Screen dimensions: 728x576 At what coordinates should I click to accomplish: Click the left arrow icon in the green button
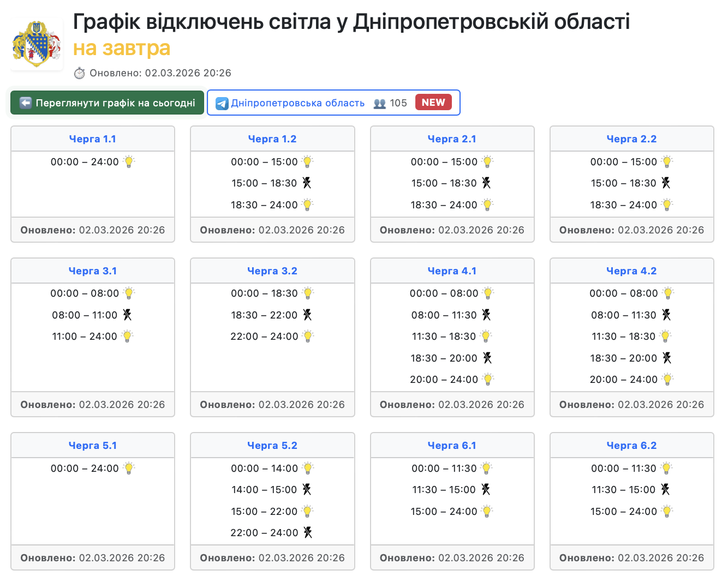(26, 103)
